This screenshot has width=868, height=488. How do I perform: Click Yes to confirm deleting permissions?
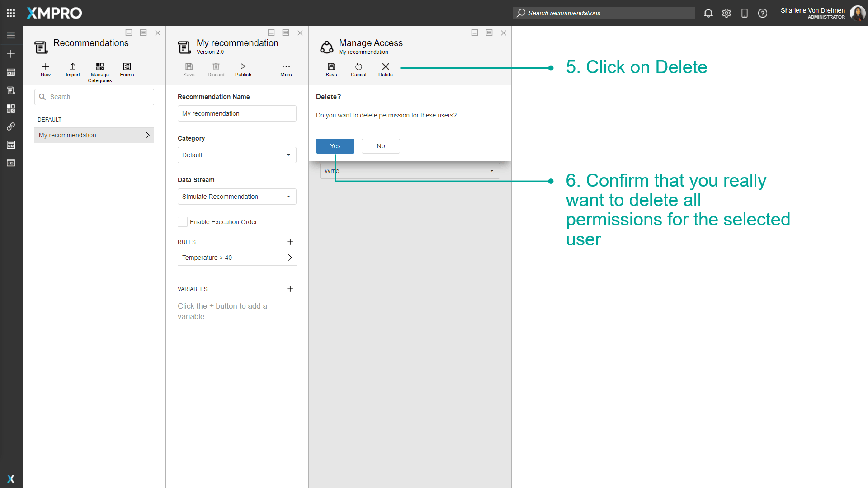[335, 146]
